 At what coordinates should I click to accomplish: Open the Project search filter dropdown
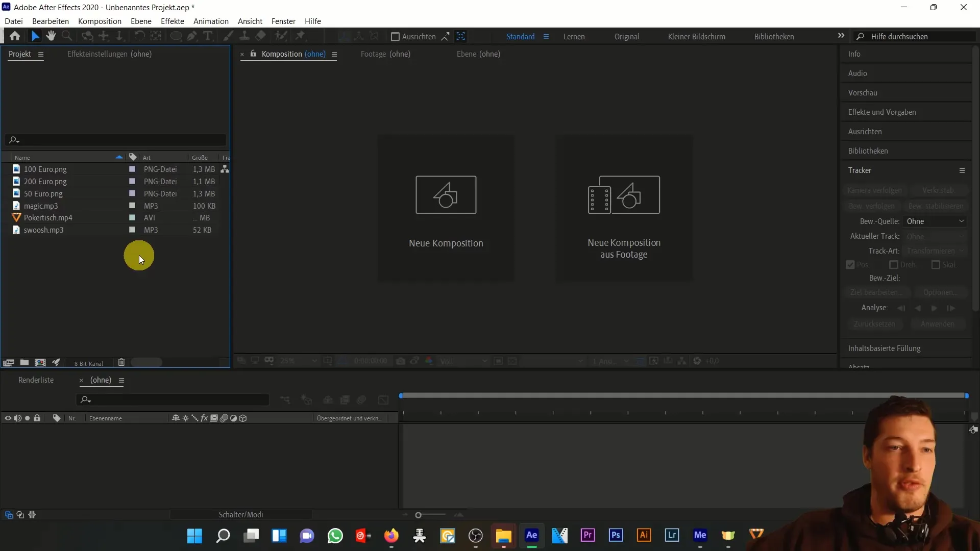[x=14, y=140]
